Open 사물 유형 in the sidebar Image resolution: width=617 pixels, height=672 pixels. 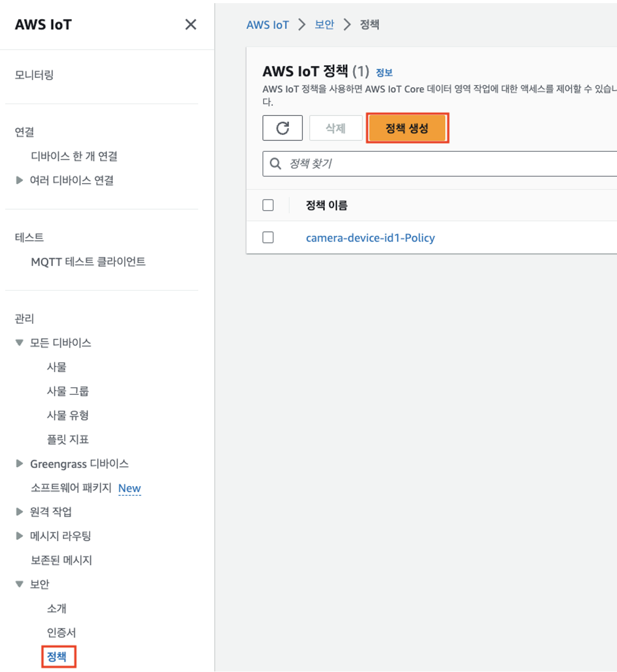coord(68,415)
